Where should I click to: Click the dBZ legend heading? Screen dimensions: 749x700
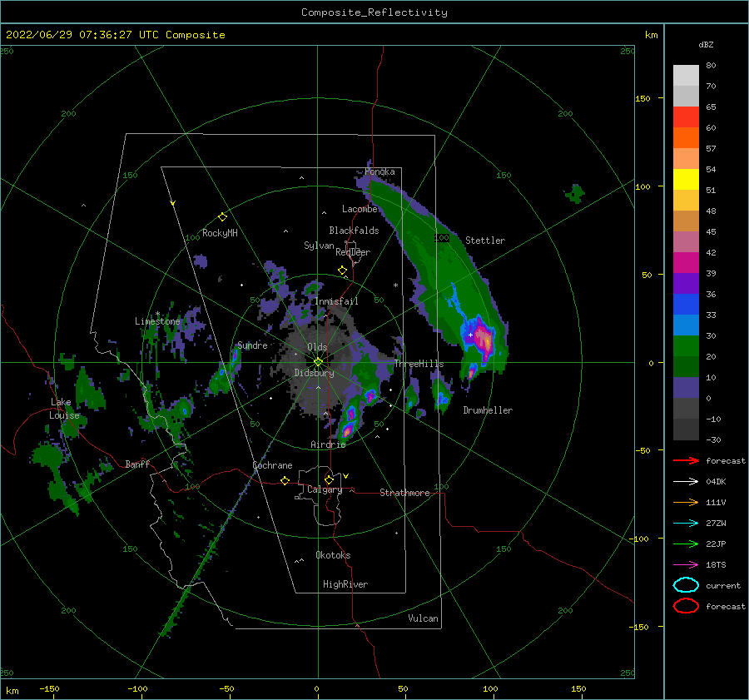pyautogui.click(x=706, y=44)
